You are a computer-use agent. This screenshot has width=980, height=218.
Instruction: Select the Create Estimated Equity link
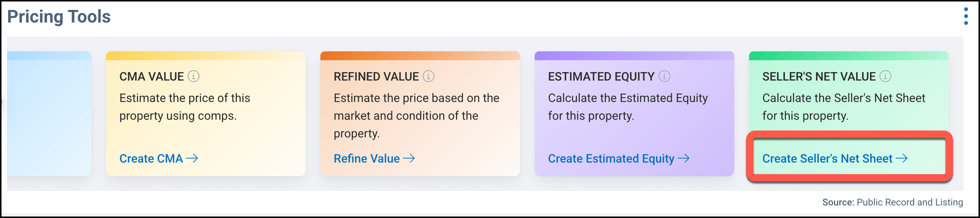pyautogui.click(x=610, y=159)
